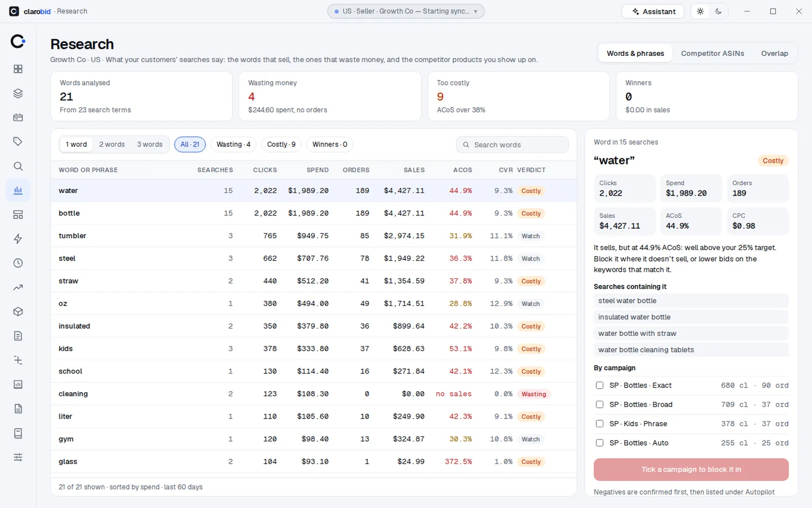Select the 2 words segment option
The height and width of the screenshot is (508, 812).
[x=112, y=144]
